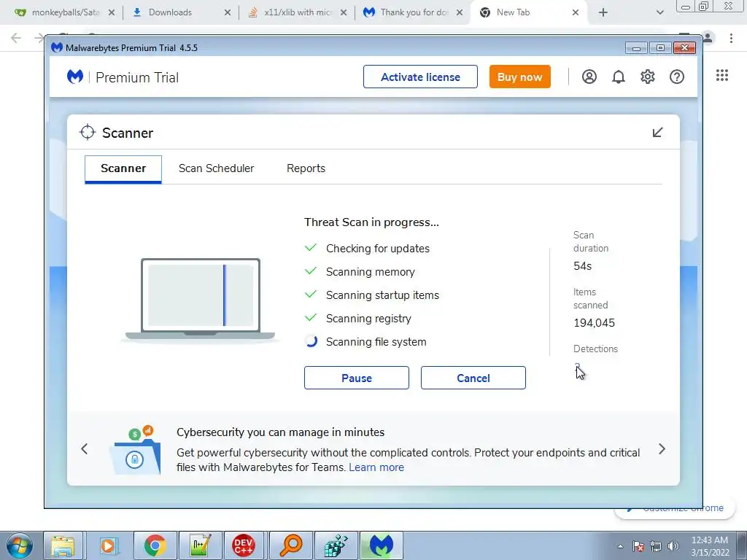Show next promo with right chevron
Screen dimensions: 747x560
point(662,448)
